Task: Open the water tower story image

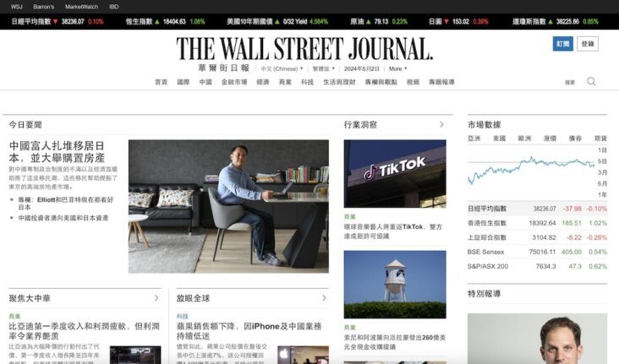Action: coord(395,285)
